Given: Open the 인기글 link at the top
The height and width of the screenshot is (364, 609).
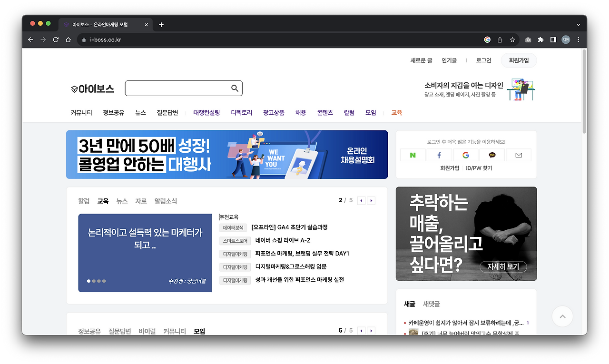Looking at the screenshot, I should click(448, 60).
